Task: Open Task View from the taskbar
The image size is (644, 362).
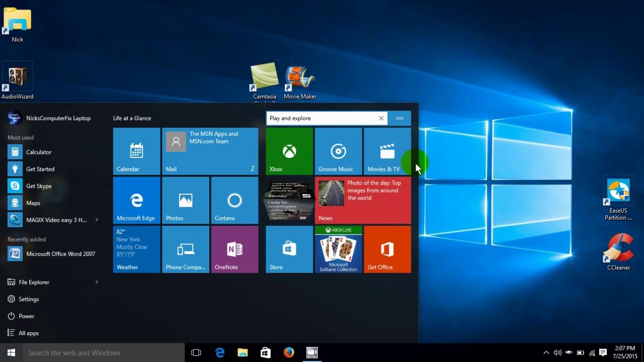Action: click(x=196, y=352)
